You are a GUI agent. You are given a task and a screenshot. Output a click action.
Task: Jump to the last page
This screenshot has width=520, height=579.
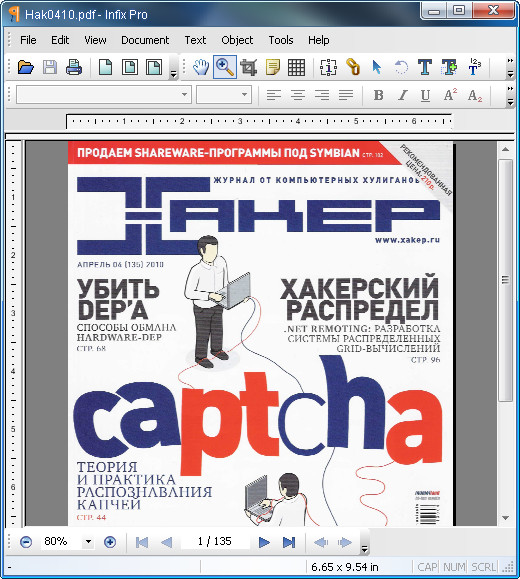(x=289, y=542)
